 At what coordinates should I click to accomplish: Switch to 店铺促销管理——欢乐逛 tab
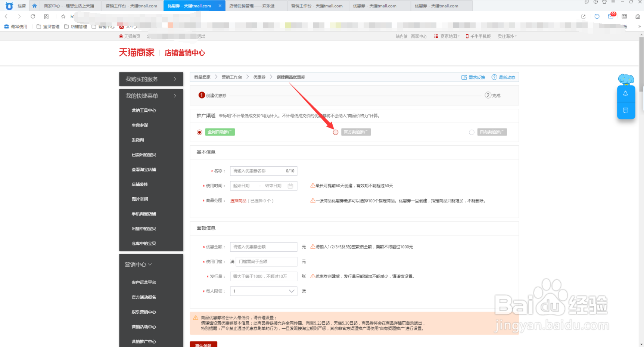coord(256,6)
